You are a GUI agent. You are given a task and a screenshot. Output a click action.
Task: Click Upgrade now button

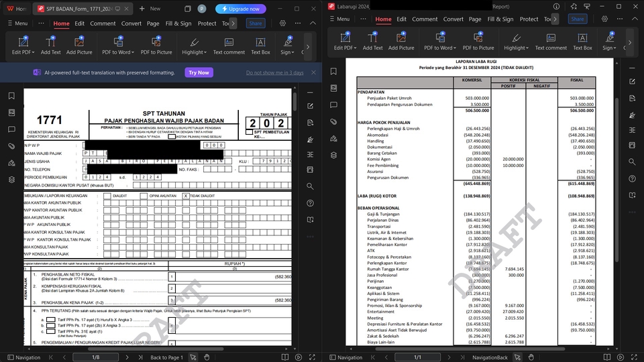(x=241, y=9)
